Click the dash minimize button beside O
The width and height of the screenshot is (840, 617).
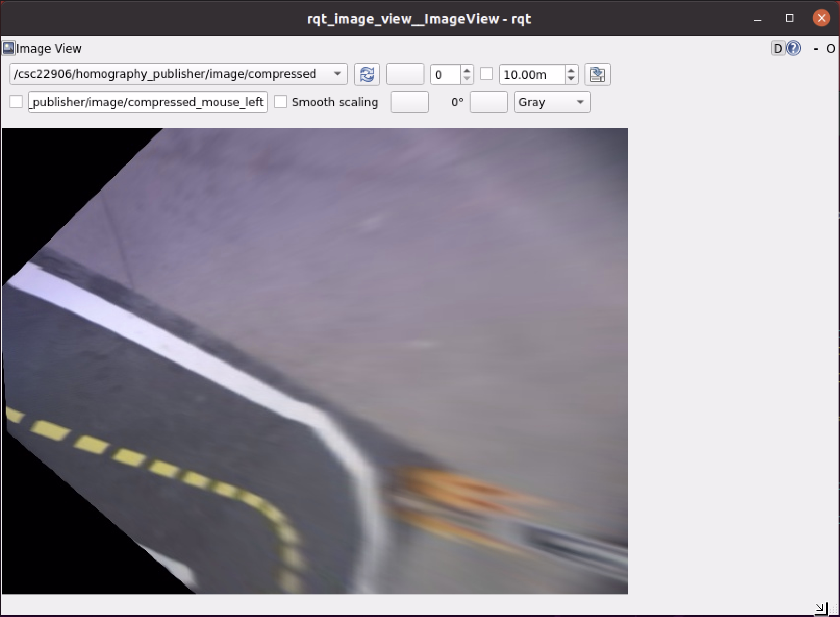click(816, 49)
